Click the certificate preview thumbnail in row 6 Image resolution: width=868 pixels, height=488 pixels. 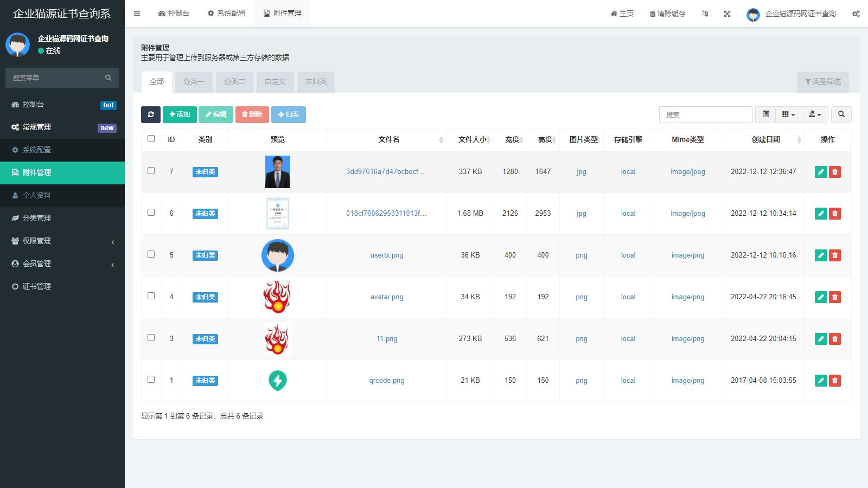278,214
